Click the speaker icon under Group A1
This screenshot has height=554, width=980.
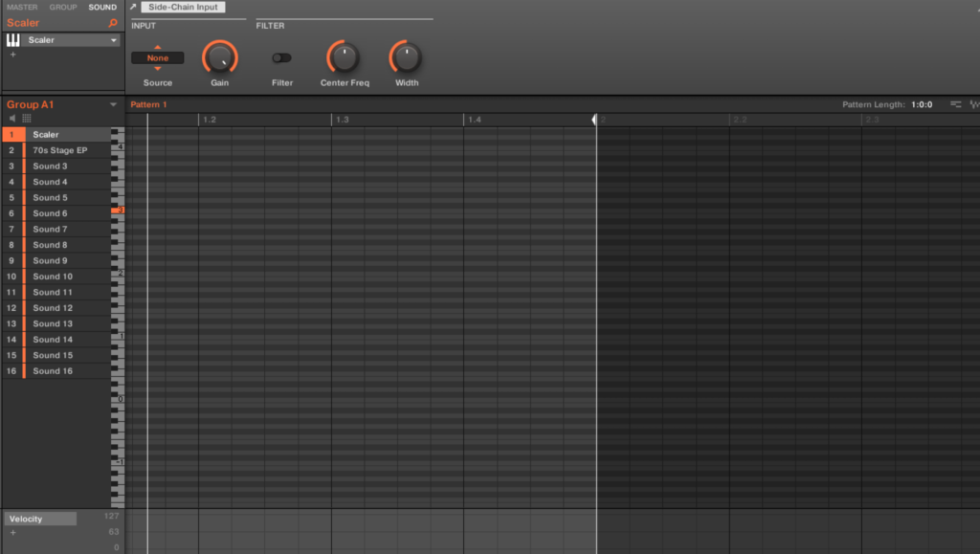point(12,118)
